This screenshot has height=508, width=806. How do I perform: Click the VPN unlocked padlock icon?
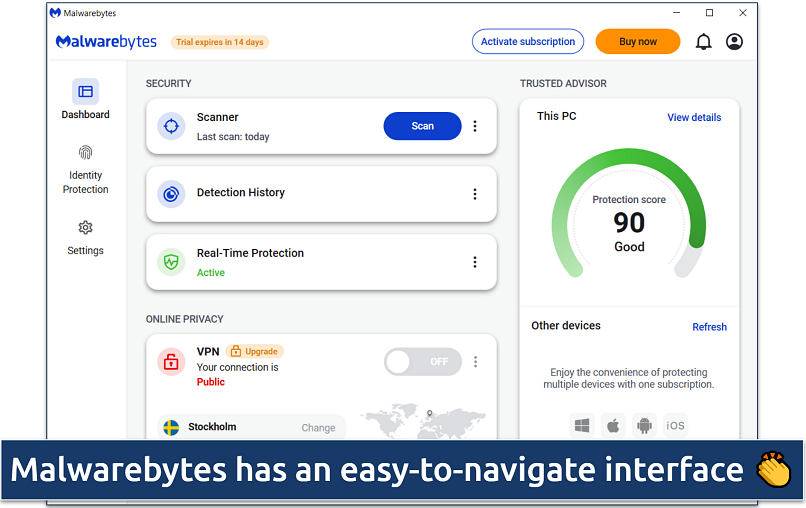click(x=171, y=362)
